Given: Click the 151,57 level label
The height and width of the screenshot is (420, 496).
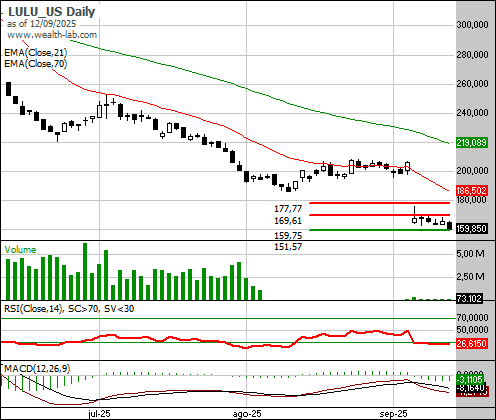Looking at the screenshot, I should coord(288,247).
